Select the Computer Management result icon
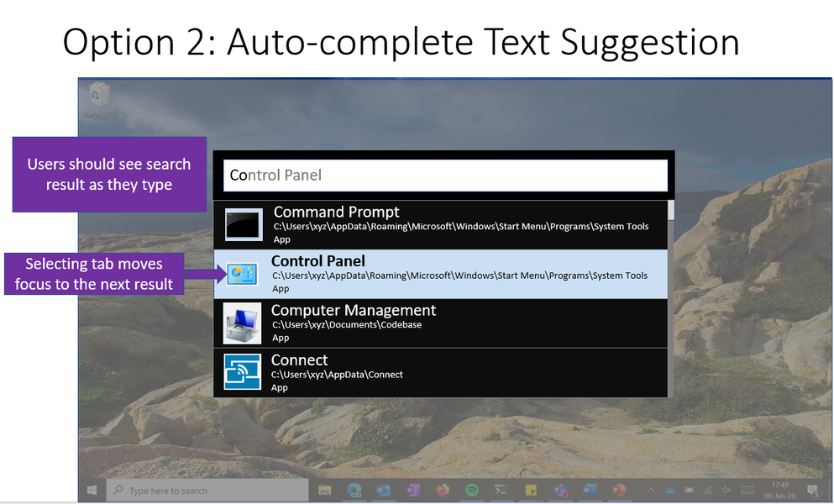 coord(242,323)
